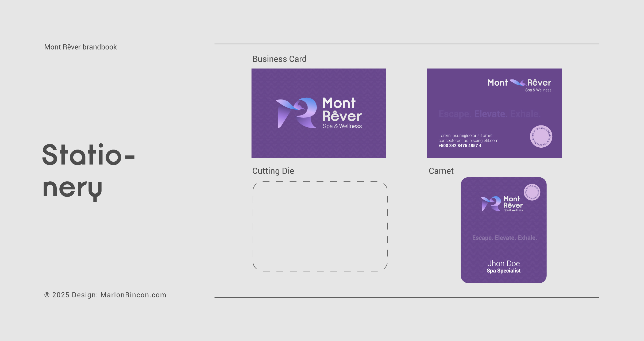Click the 'Mont Rêver brandbook' header text
644x341 pixels.
tap(80, 47)
